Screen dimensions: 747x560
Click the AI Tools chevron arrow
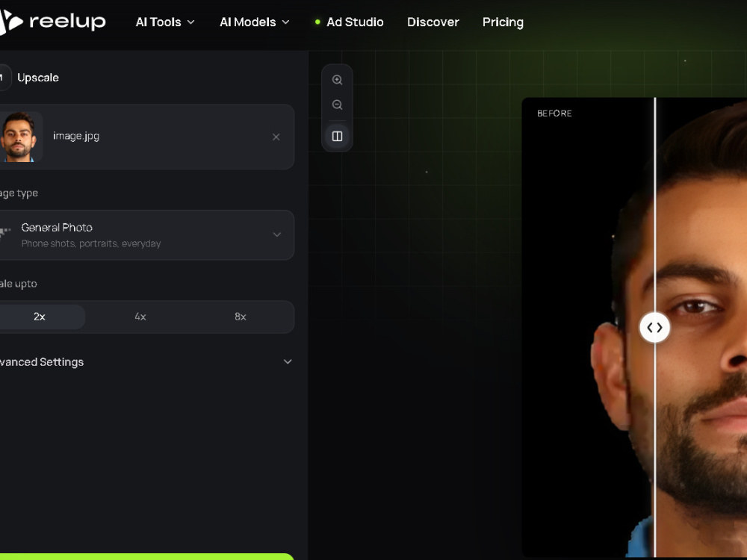pyautogui.click(x=191, y=22)
